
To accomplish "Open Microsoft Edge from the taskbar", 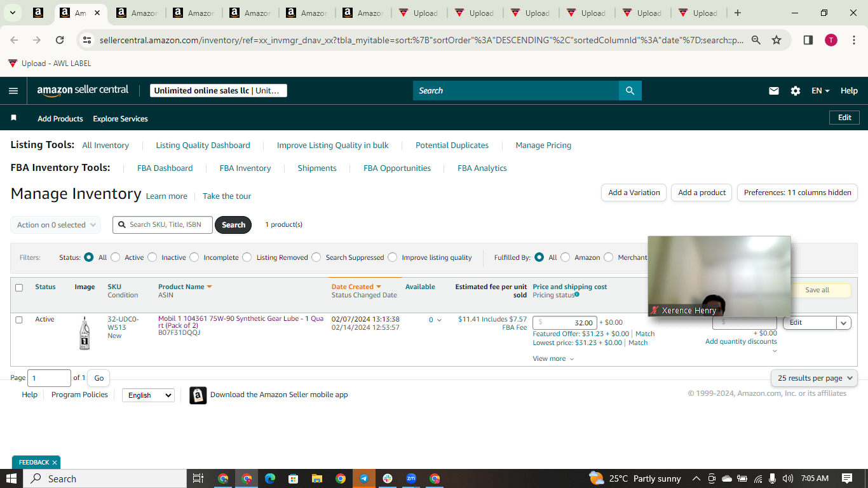I will pos(269,478).
